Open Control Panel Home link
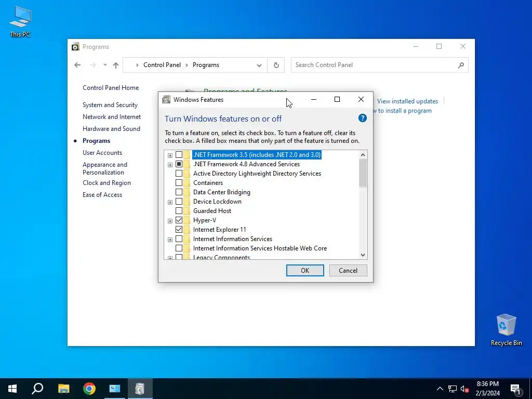Screen dimensions: 532x399 pos(111,87)
